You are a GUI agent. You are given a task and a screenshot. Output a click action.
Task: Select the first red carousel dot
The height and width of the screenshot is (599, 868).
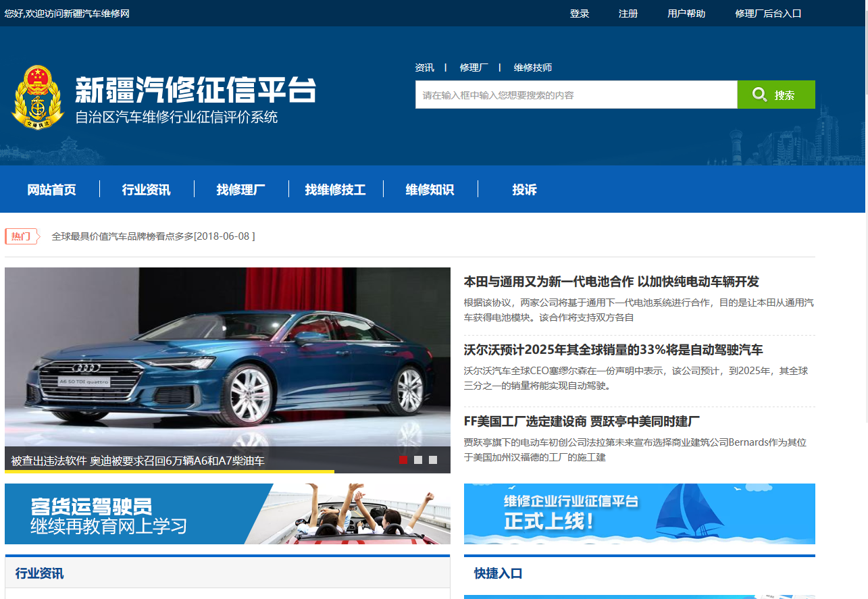pos(403,460)
